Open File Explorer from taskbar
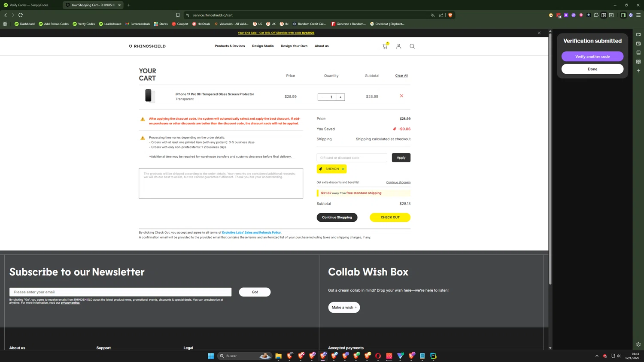This screenshot has width=644, height=362. point(279,356)
